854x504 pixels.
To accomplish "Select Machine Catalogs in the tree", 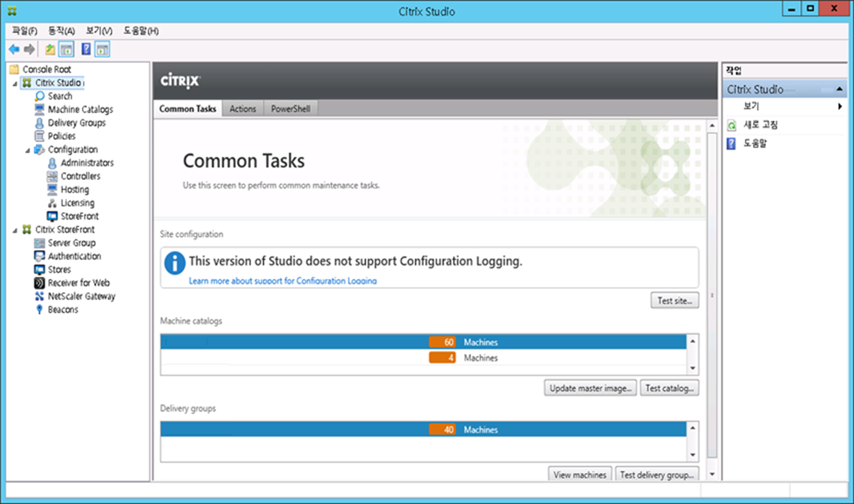I will [x=80, y=109].
